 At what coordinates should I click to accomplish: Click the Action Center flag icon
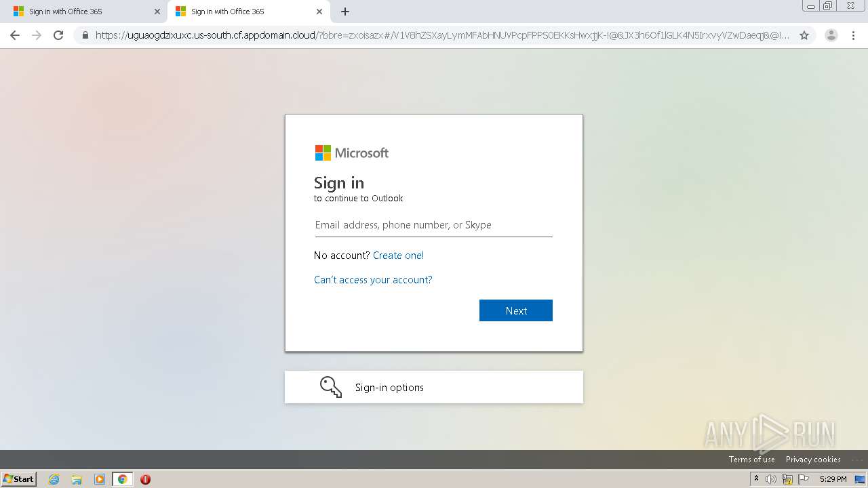[x=804, y=479]
